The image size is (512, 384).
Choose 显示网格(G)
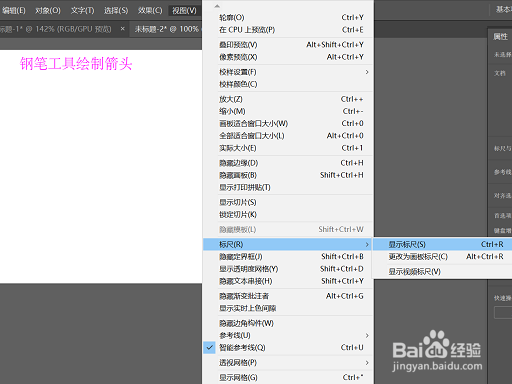click(x=288, y=377)
